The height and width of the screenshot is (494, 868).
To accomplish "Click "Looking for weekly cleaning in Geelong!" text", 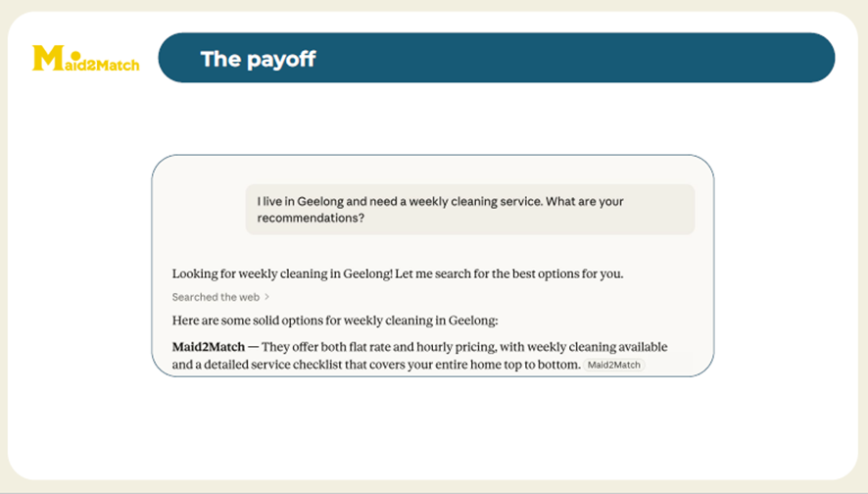I will 281,273.
